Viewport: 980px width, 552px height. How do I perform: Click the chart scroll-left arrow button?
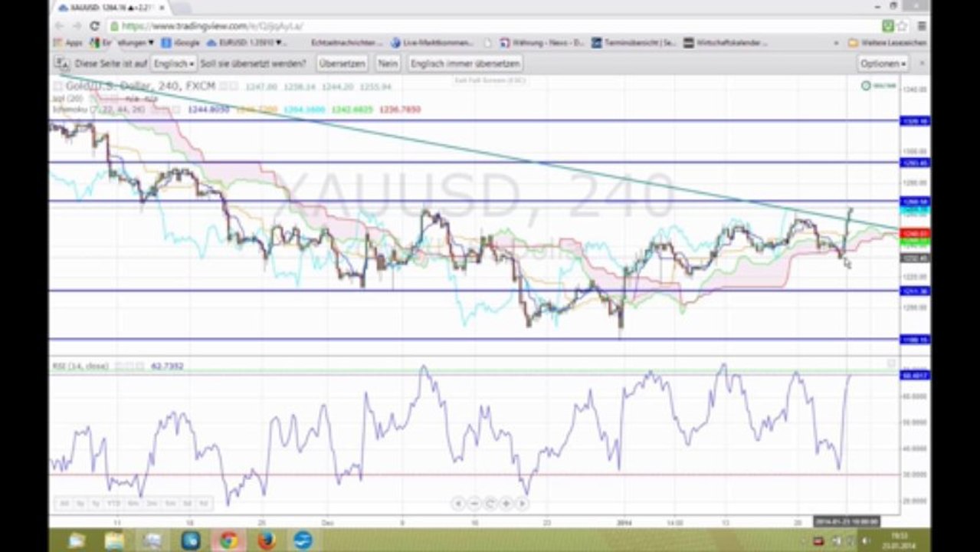coord(458,504)
